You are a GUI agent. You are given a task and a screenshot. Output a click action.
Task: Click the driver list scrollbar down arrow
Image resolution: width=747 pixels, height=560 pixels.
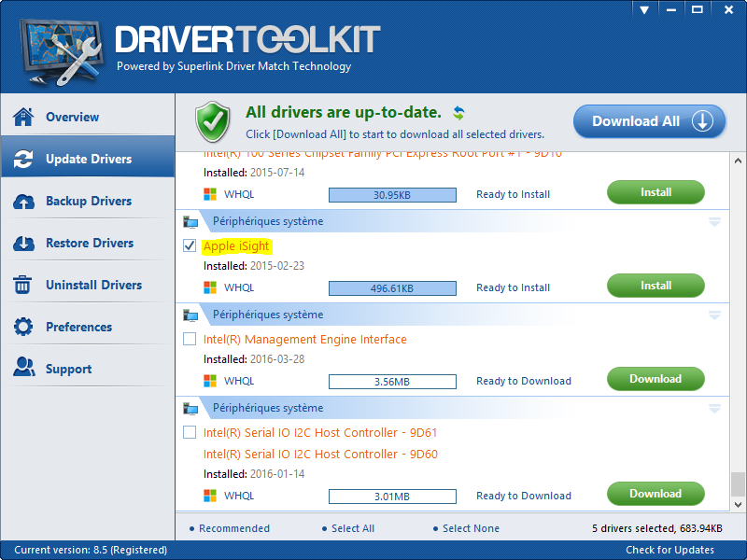[x=739, y=506]
